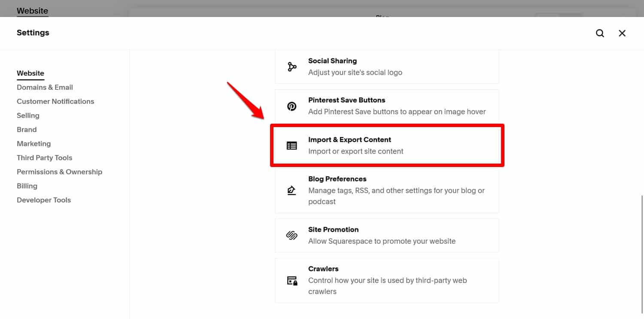Click the Website heading behind Settings panel
The image size is (644, 319).
32,11
